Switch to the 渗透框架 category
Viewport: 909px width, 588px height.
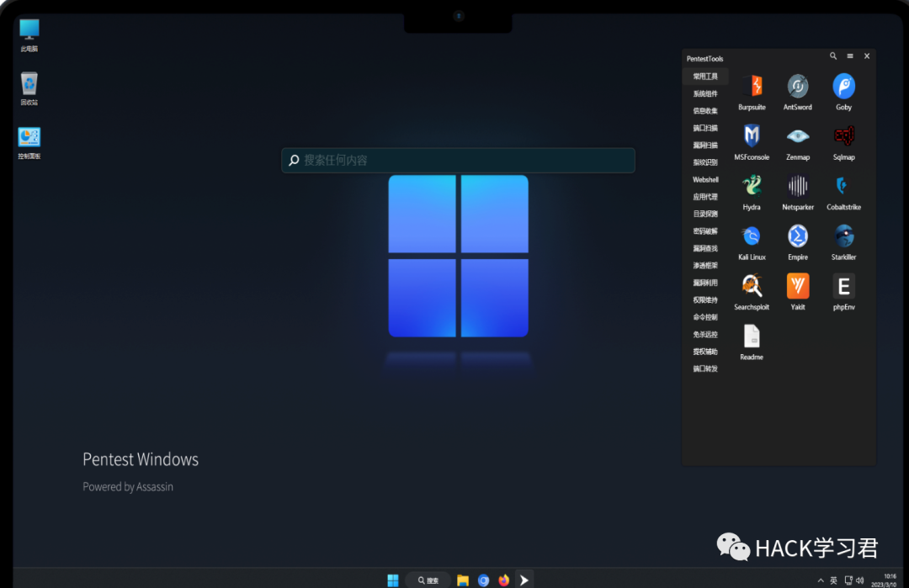coord(705,265)
